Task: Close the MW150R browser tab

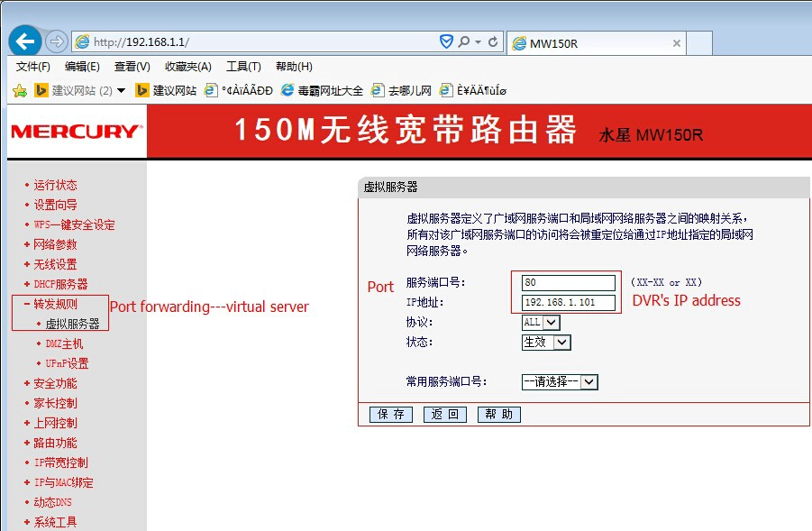Action: [x=676, y=43]
